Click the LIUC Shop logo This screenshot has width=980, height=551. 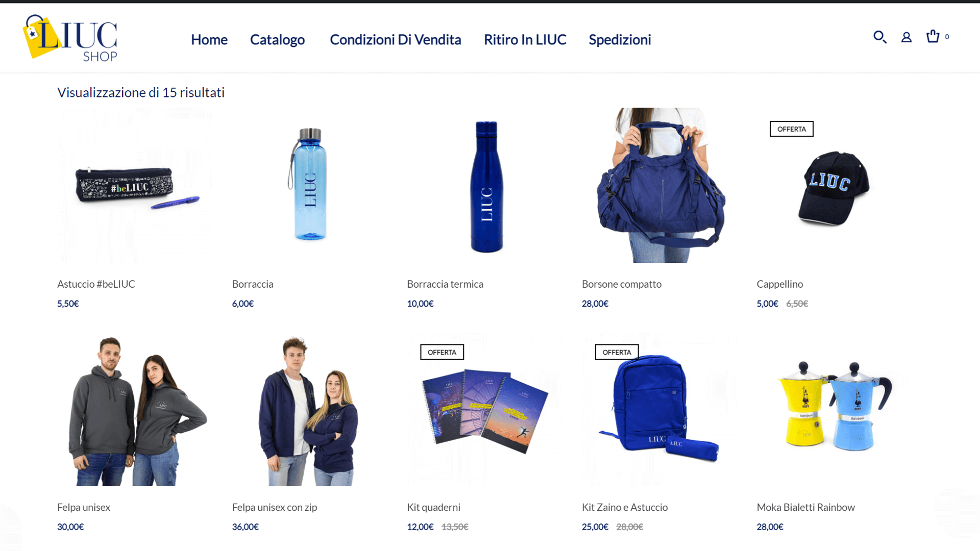point(70,38)
